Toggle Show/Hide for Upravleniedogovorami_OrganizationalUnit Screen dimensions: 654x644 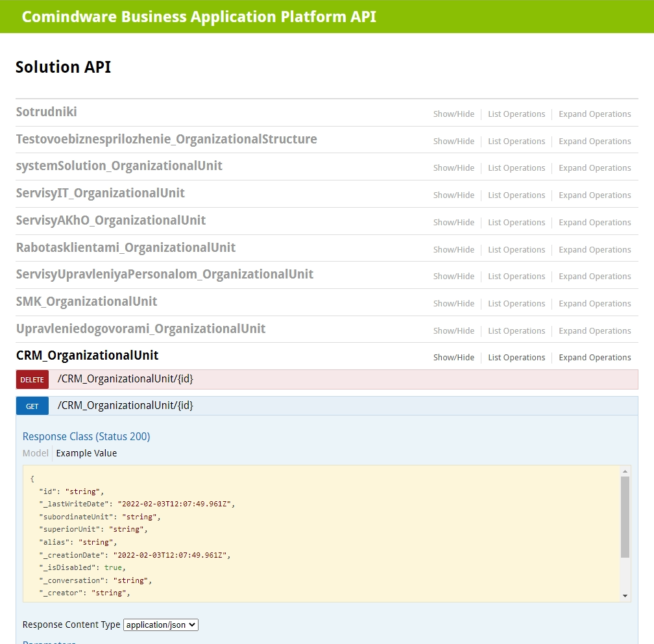pos(454,330)
